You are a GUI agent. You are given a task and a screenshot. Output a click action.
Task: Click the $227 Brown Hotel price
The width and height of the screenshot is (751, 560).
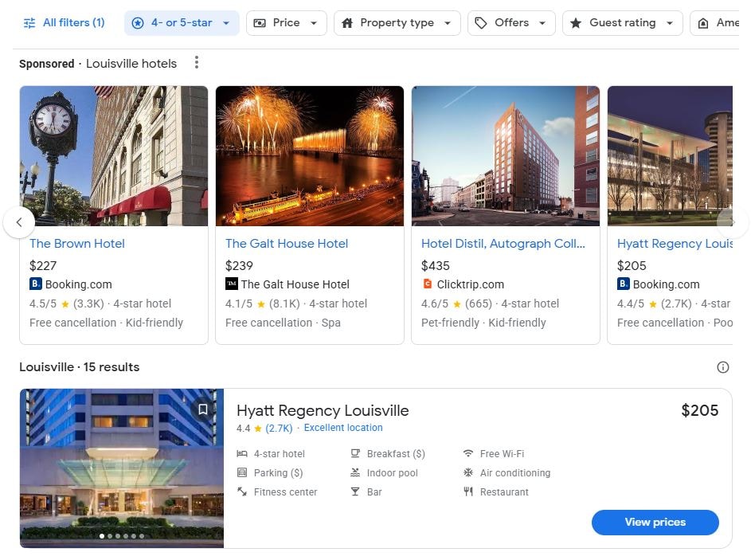43,265
